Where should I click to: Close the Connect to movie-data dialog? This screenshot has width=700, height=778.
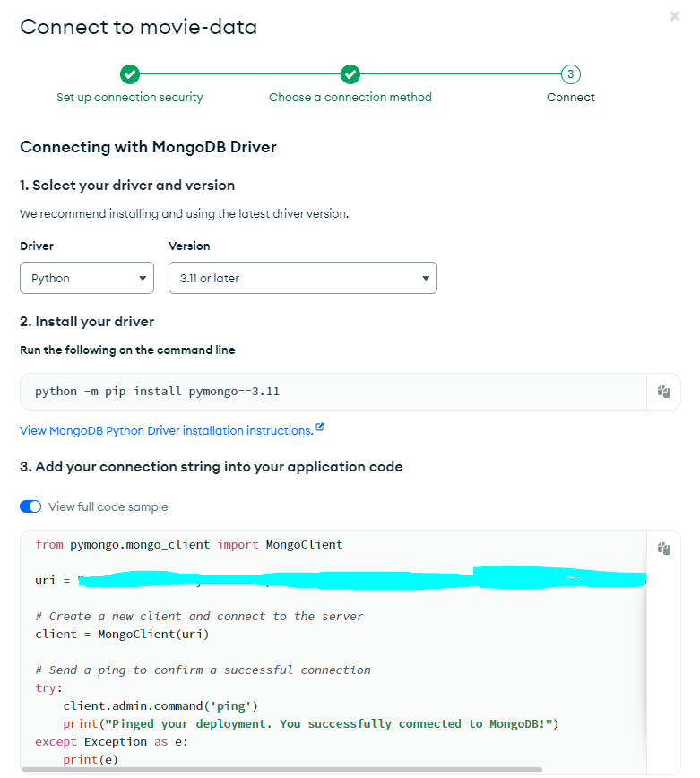pyautogui.click(x=675, y=16)
